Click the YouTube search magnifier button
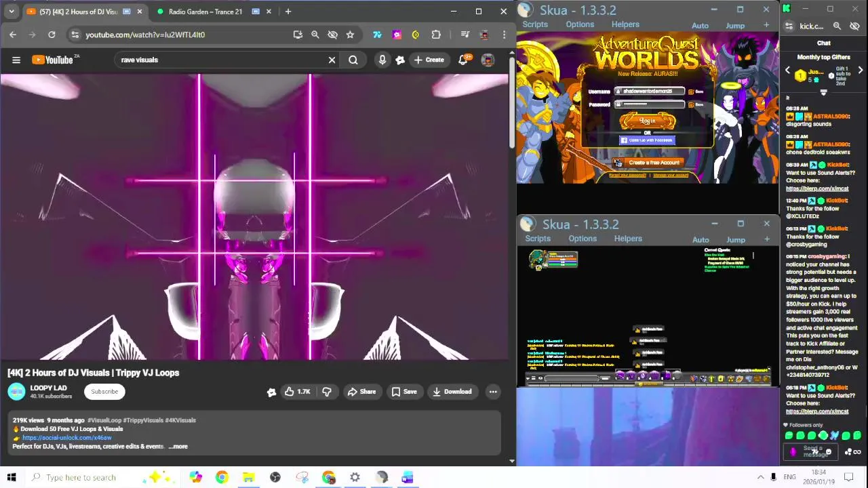Image resolution: width=868 pixels, height=488 pixels. tap(353, 60)
